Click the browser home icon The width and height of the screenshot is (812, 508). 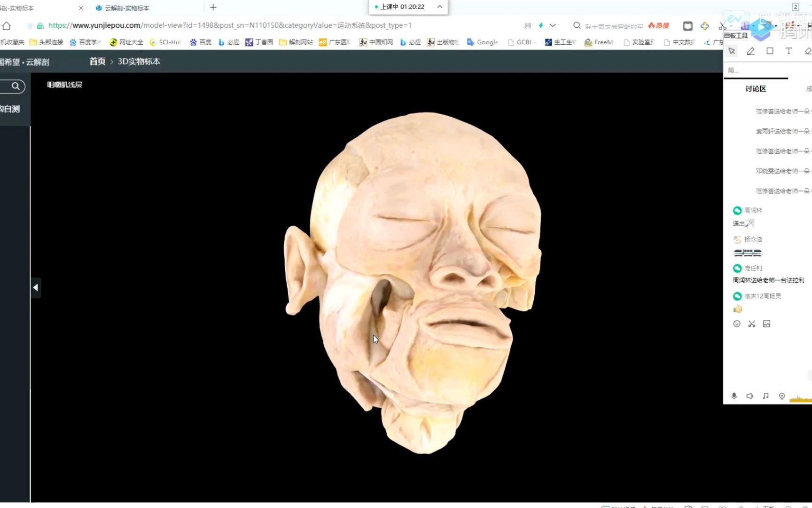(x=7, y=25)
